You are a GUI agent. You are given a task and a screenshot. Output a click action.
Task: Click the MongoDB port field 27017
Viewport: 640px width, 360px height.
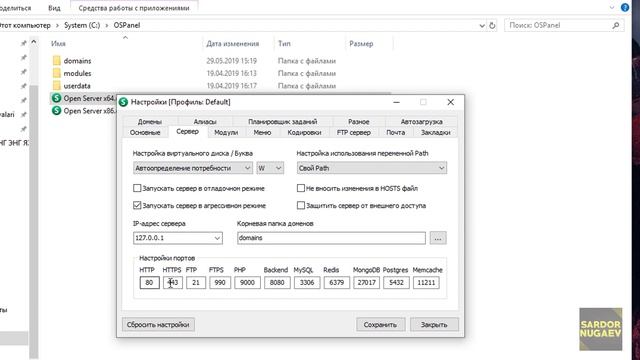tap(367, 282)
